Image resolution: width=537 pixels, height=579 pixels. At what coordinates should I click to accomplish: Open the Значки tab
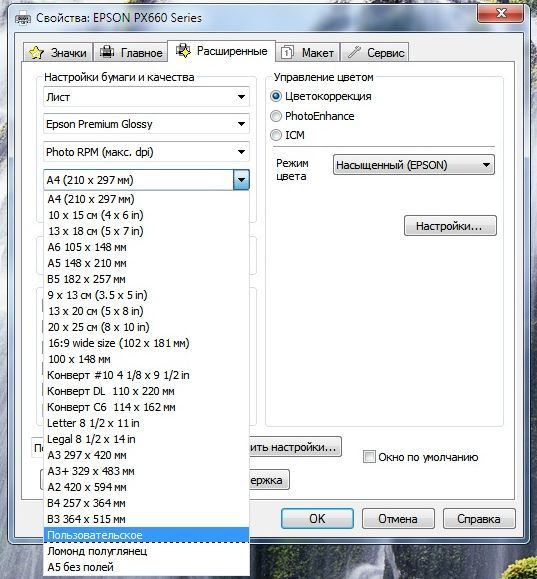point(58,52)
